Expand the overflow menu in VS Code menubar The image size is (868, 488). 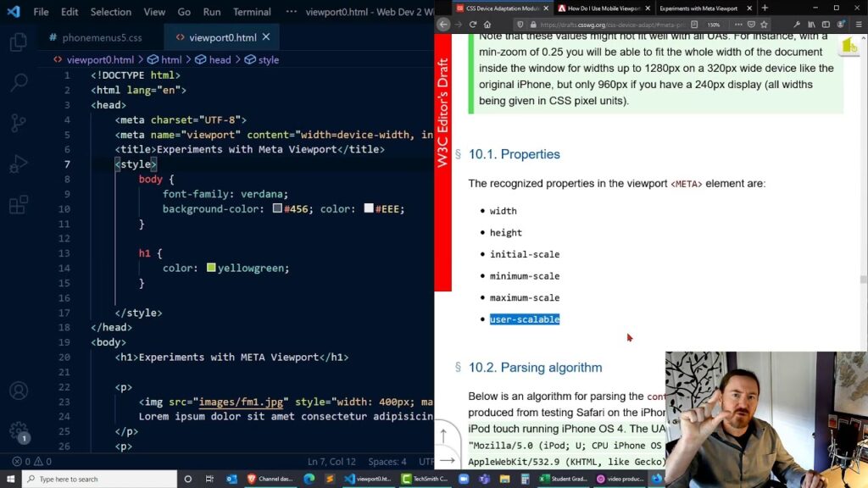[292, 12]
